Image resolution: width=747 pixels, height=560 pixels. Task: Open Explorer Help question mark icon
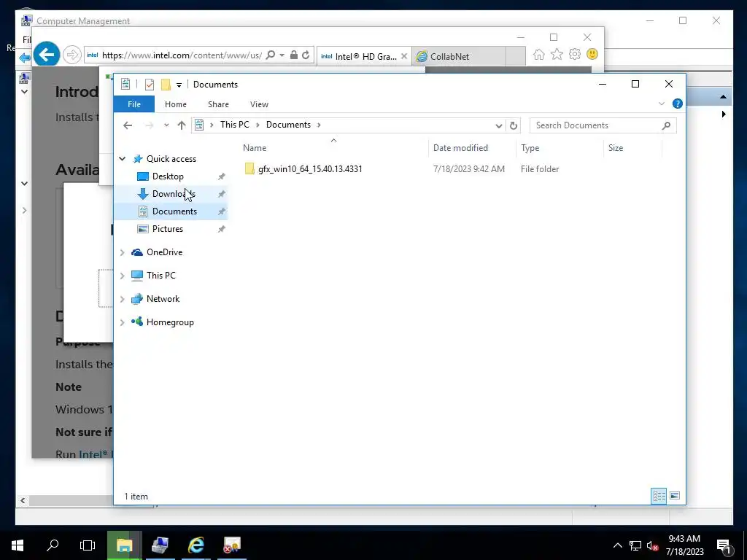[x=677, y=104]
